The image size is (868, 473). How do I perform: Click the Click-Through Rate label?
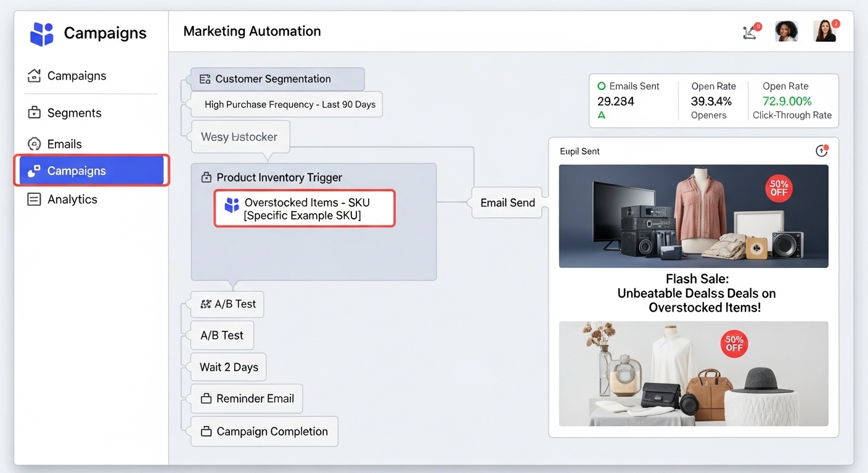(792, 115)
